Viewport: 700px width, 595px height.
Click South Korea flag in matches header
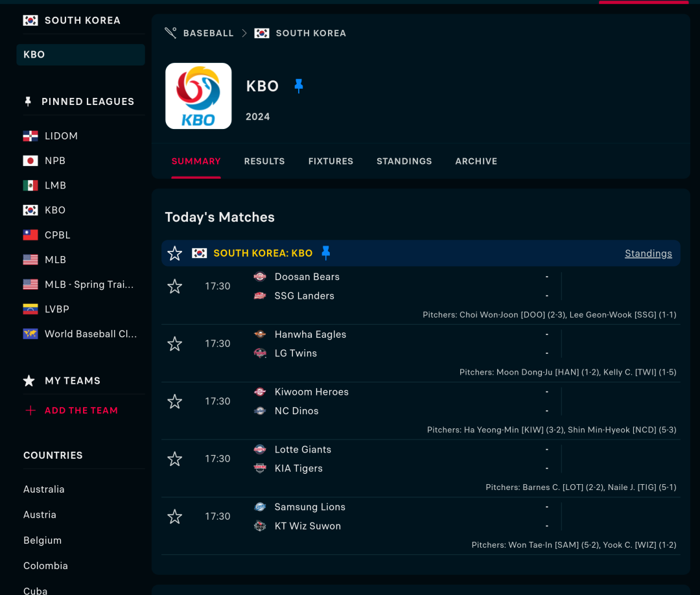tap(199, 253)
